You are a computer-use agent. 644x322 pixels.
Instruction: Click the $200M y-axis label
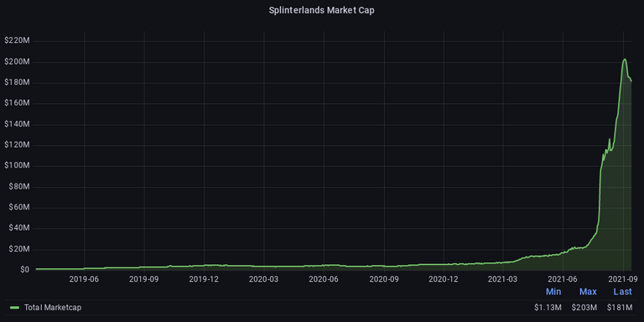[17, 61]
